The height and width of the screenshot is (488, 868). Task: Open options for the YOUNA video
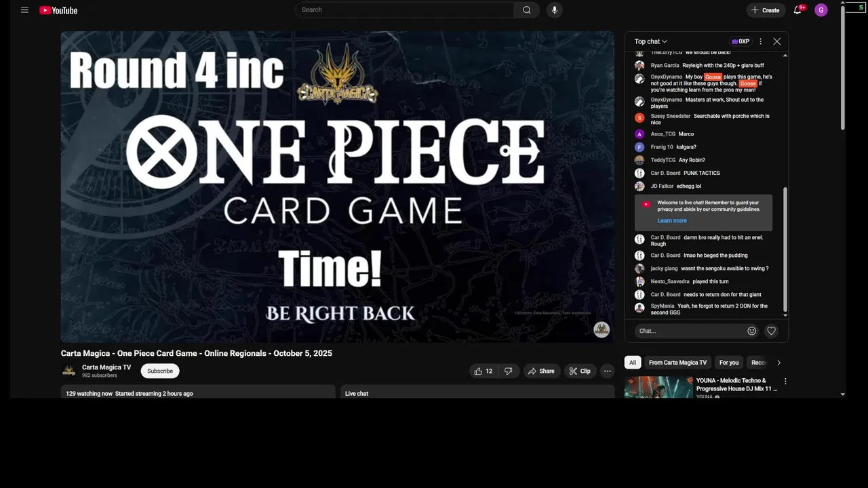[x=785, y=382]
